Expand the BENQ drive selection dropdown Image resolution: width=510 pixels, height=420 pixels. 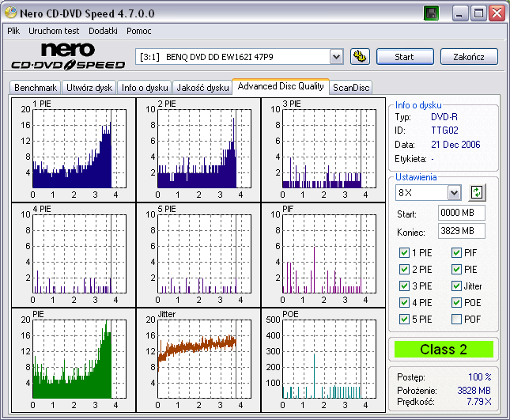point(337,57)
